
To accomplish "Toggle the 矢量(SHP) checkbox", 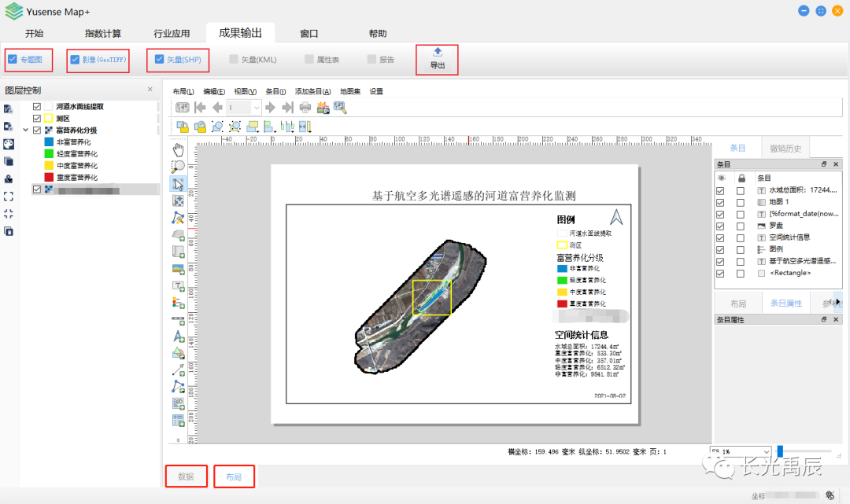I will click(160, 59).
